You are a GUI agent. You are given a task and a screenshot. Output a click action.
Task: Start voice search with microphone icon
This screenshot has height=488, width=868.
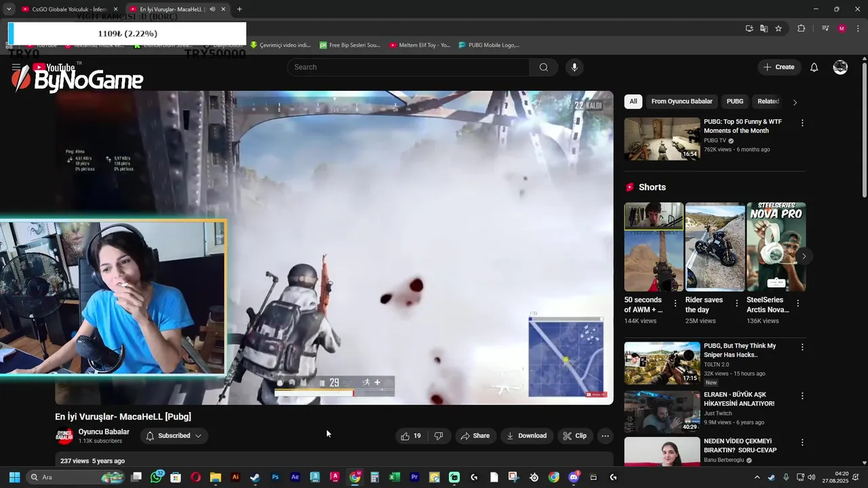click(x=574, y=67)
